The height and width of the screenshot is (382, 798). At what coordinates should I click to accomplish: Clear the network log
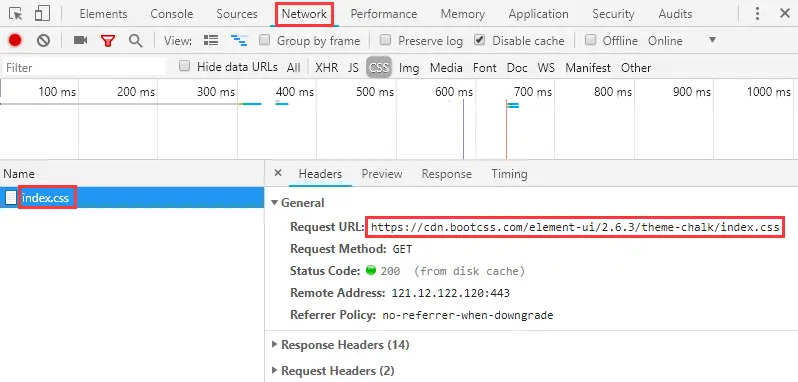point(43,40)
